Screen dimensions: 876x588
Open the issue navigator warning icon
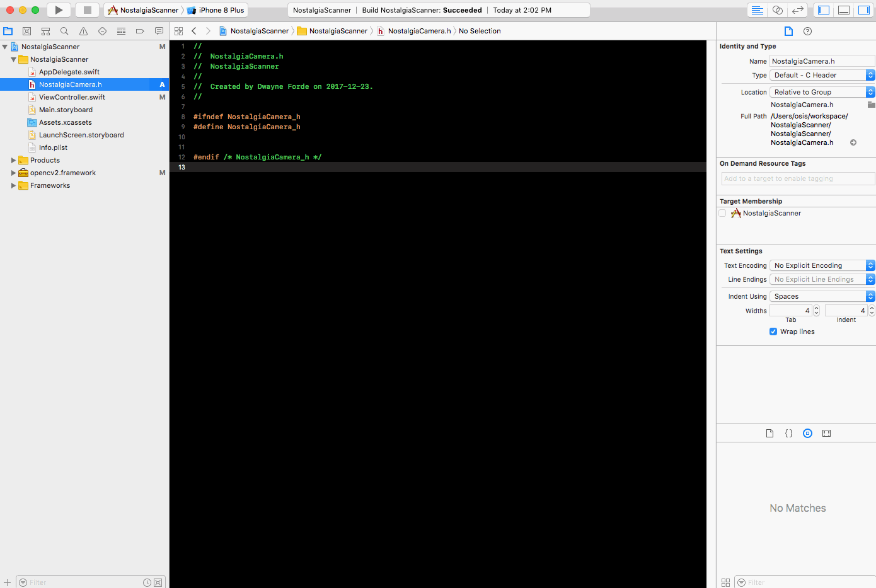pyautogui.click(x=83, y=31)
